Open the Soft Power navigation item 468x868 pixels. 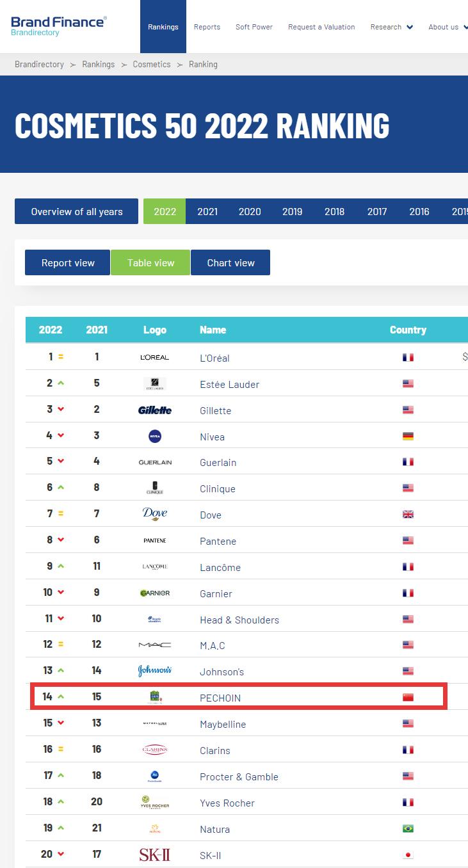pos(254,27)
